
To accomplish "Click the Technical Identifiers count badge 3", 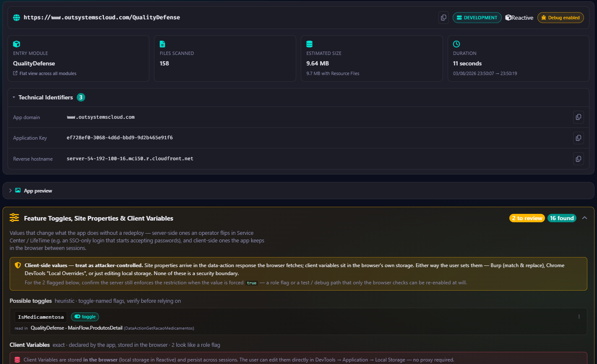I will (x=81, y=97).
